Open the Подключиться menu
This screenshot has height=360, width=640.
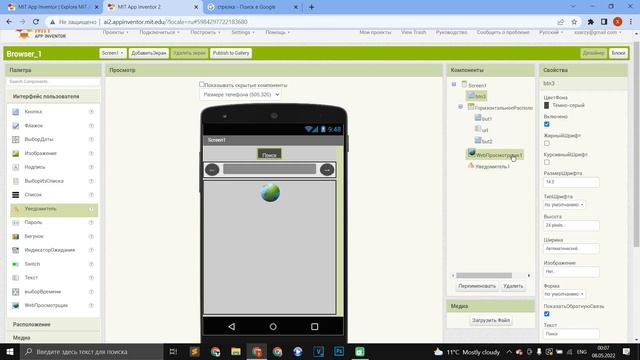[x=159, y=32]
